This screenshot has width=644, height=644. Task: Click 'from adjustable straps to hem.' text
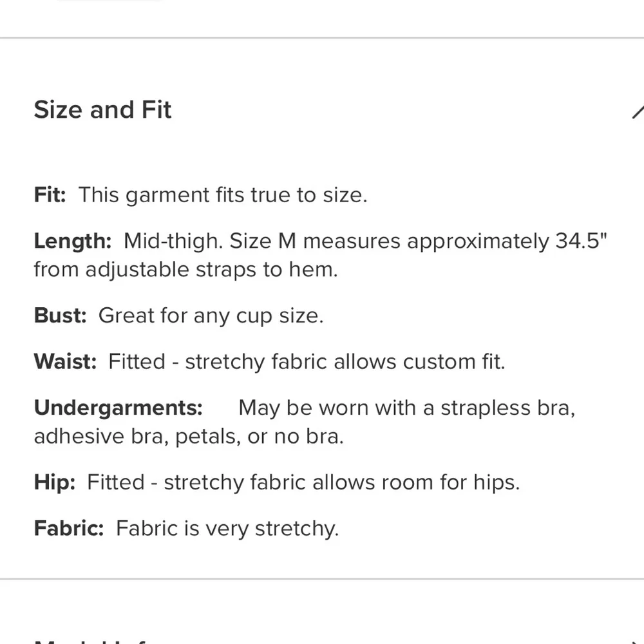[x=185, y=269]
